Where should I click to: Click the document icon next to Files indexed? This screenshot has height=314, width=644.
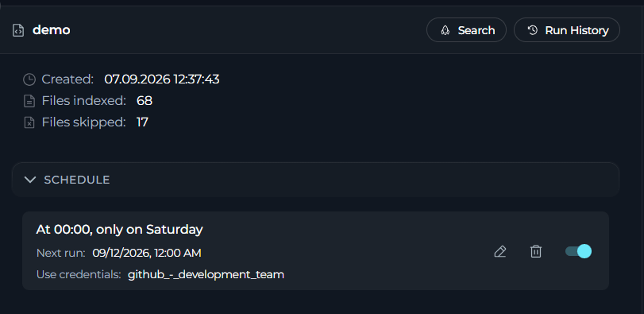coord(29,101)
